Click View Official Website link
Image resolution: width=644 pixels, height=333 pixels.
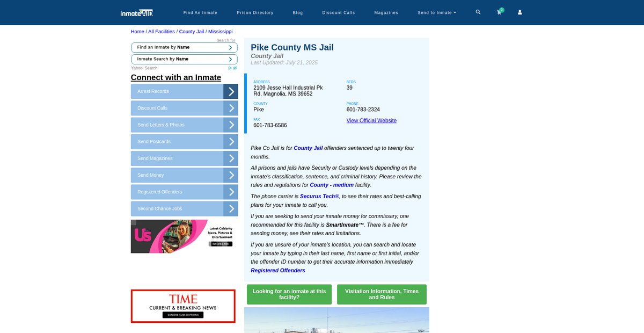371,121
